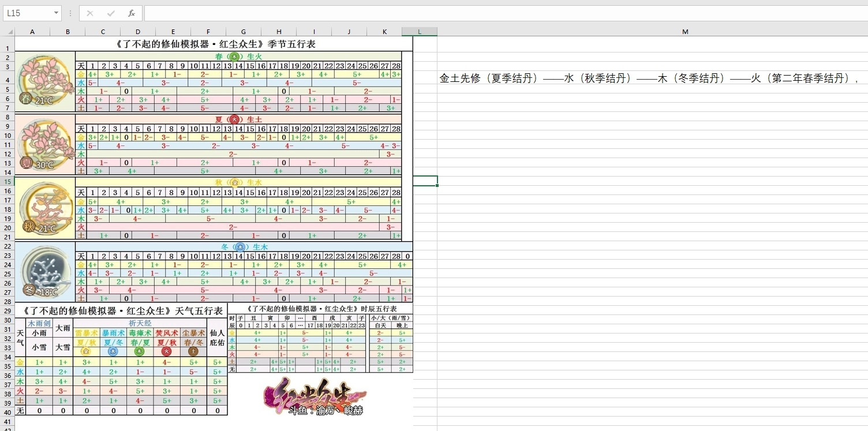Screen dimensions: 868x431
Task: Select the winter icon labeled 冬 -18°C
Action: point(45,271)
